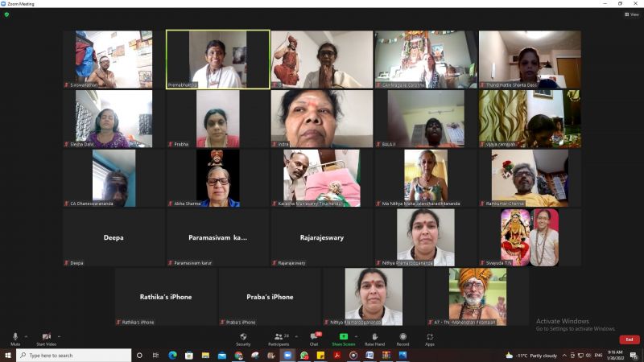Viewport: 644px width, 362px height.
Task: Click the green encryption shield icon
Action: 6,14
